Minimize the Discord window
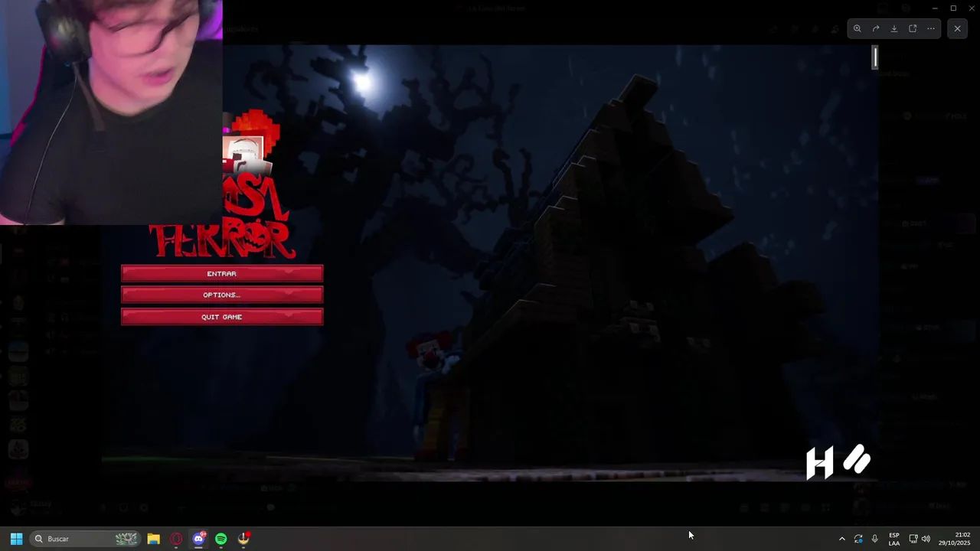This screenshot has height=551, width=980. 935,8
